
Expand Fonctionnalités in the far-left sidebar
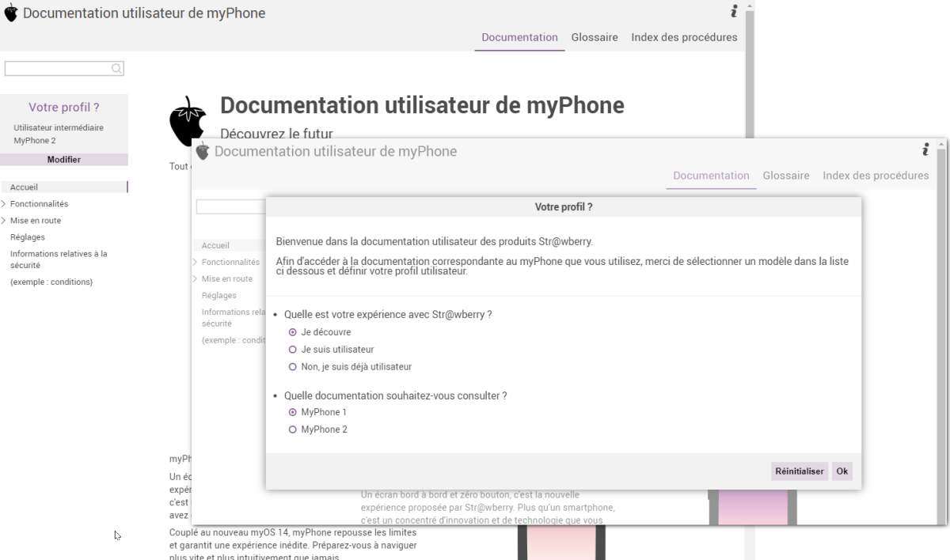tap(4, 204)
